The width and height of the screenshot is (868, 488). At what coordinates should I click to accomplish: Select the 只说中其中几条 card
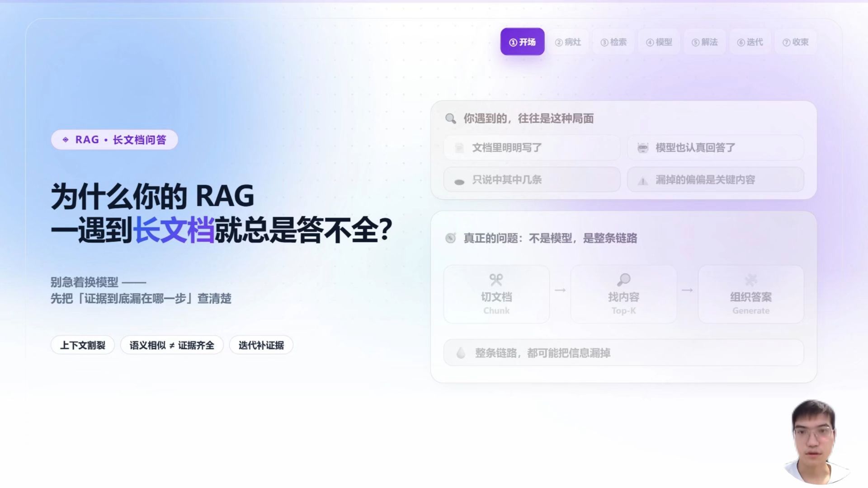532,180
